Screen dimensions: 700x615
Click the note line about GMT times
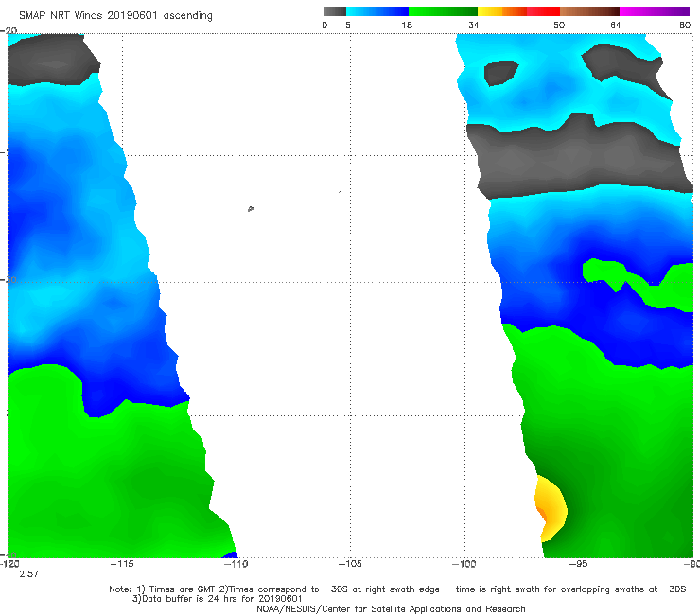397,589
